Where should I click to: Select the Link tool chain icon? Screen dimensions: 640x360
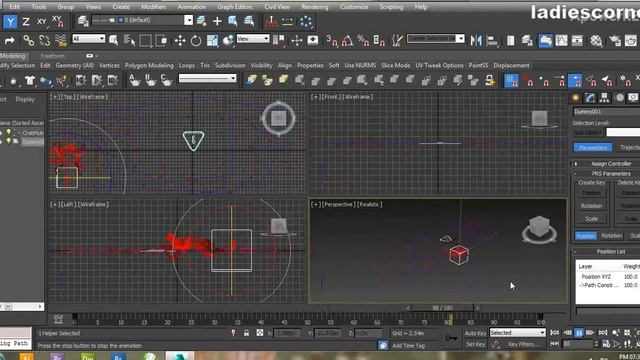pyautogui.click(x=28, y=40)
